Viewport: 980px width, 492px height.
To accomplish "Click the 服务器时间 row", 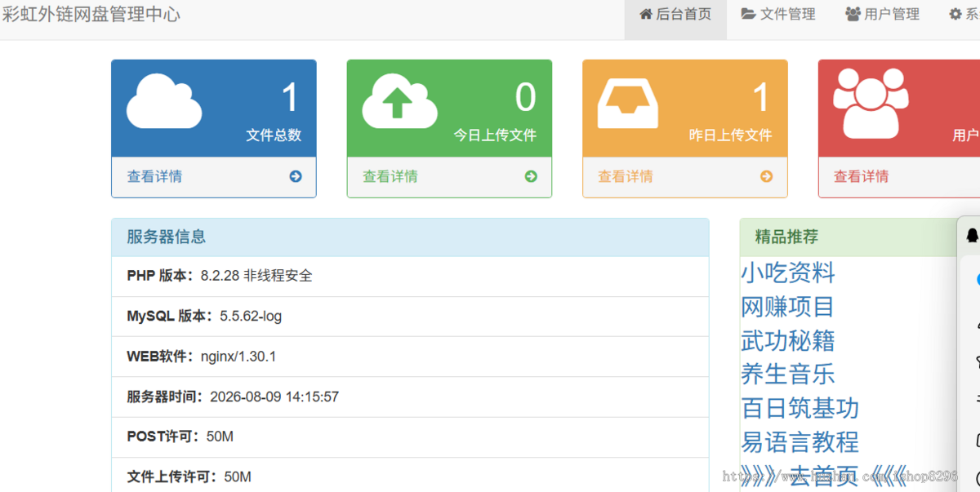I will [x=410, y=397].
